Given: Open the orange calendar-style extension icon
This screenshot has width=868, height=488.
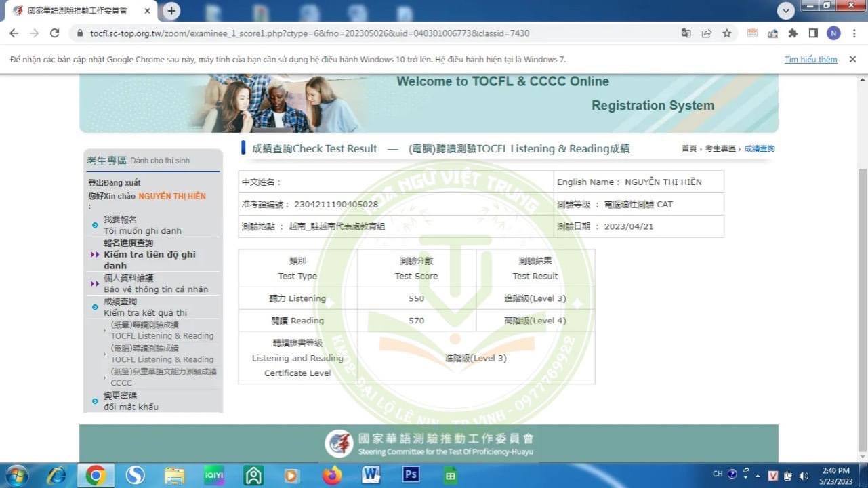Looking at the screenshot, I should click(x=752, y=33).
